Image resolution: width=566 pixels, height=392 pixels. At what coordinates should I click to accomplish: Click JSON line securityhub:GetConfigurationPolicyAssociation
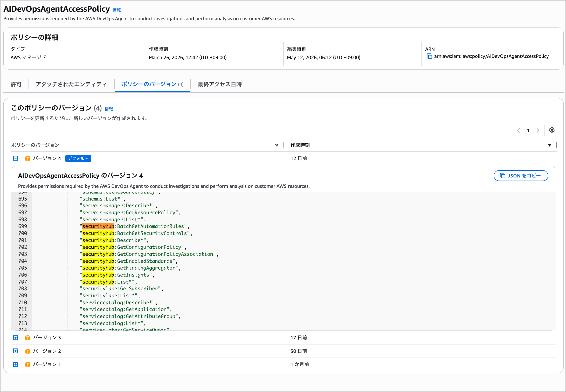coord(149,254)
